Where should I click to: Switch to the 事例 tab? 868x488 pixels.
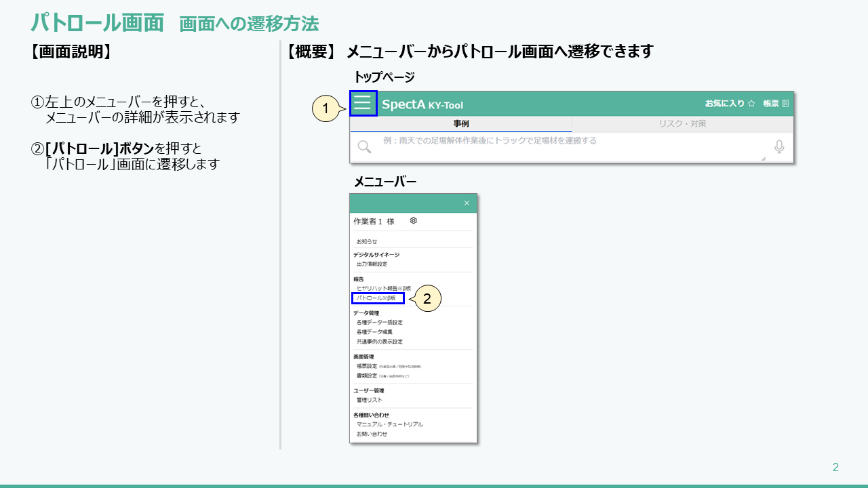[x=461, y=124]
